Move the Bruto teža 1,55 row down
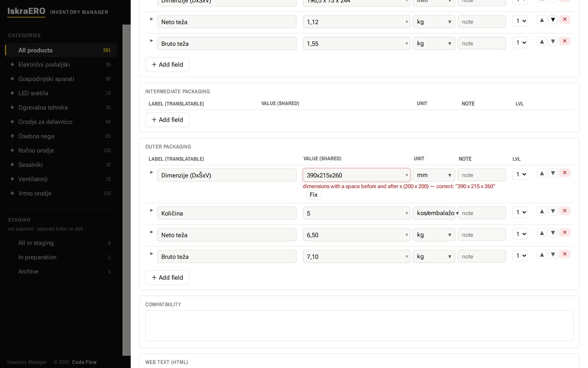Viewport: 588px width, 368px height. coord(553,42)
